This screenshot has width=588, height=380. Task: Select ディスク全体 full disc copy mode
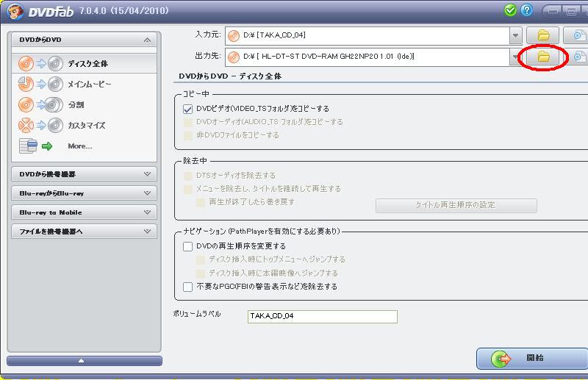click(84, 63)
